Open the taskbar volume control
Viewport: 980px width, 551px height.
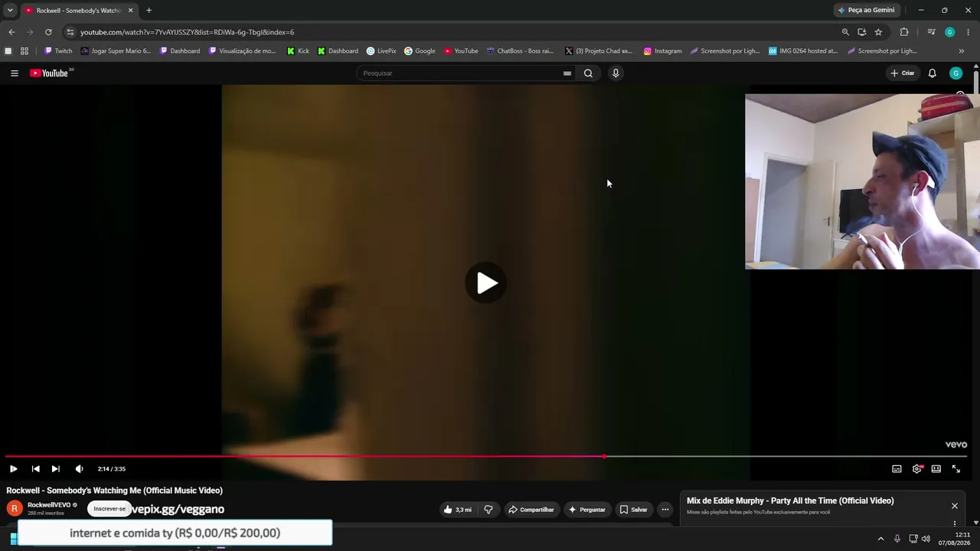click(x=926, y=540)
